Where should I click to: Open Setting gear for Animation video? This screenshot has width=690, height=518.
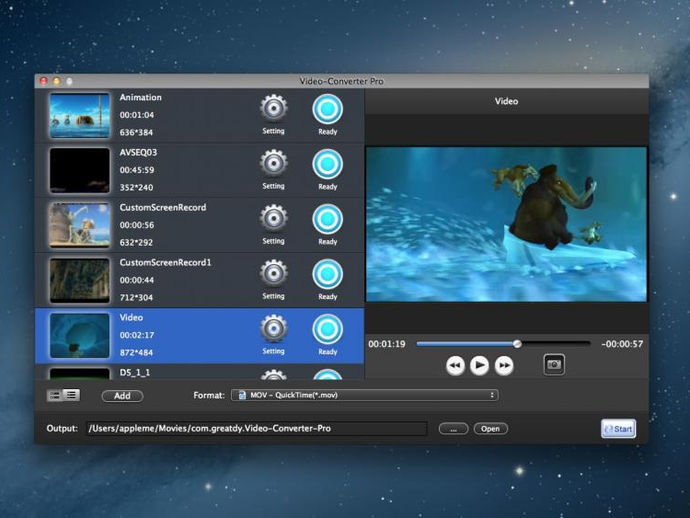(274, 108)
